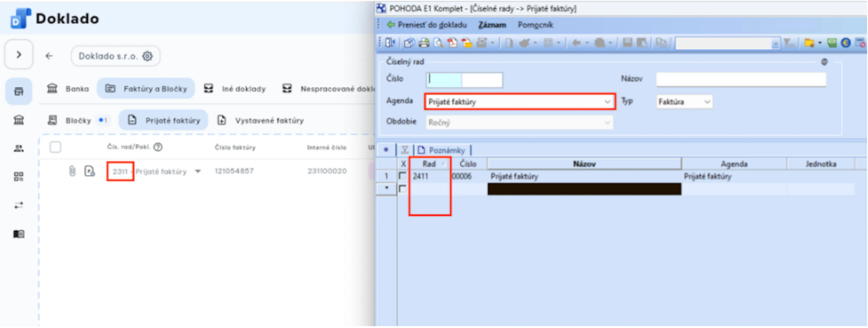868x328 pixels.
Task: Go back using the Doklado left arrow
Action: pyautogui.click(x=49, y=56)
